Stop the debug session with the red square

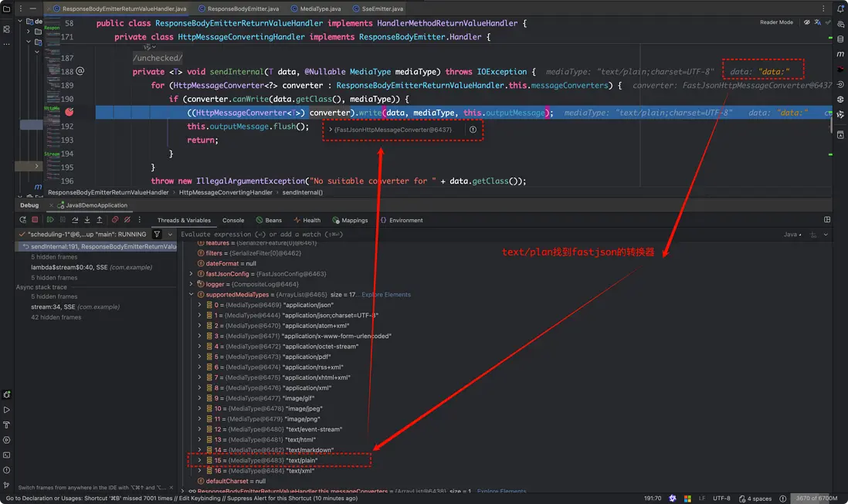point(36,220)
